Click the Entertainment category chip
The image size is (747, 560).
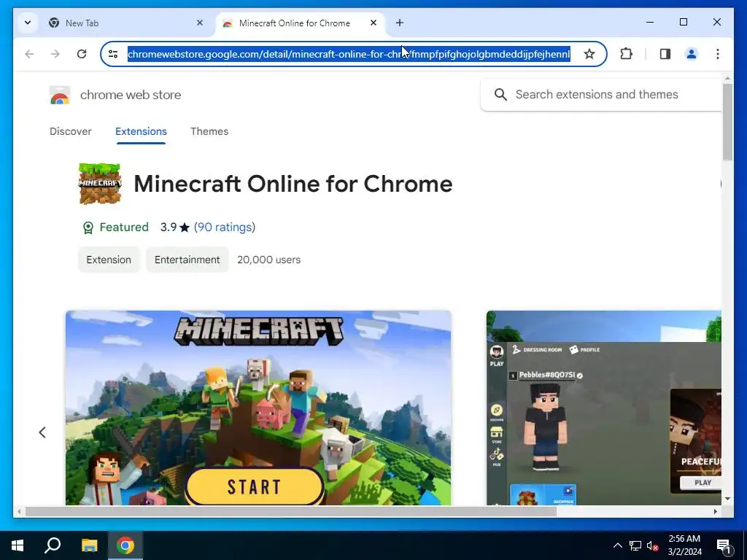[x=187, y=260]
